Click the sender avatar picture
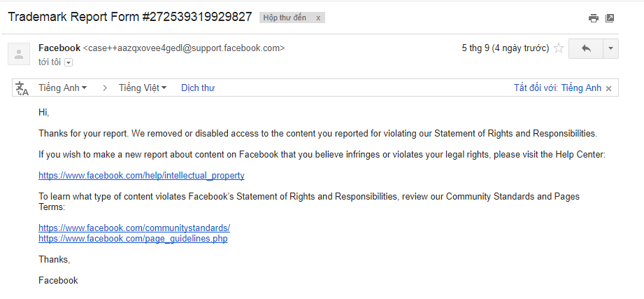 (x=19, y=54)
